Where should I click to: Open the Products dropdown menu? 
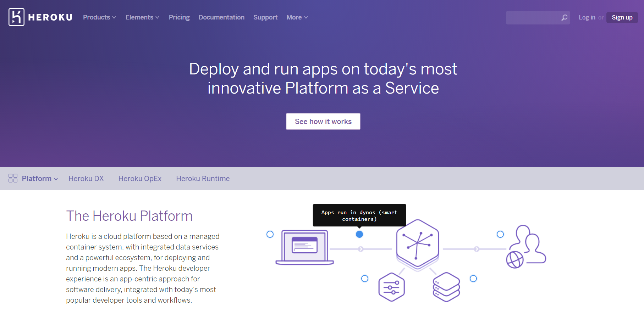99,17
